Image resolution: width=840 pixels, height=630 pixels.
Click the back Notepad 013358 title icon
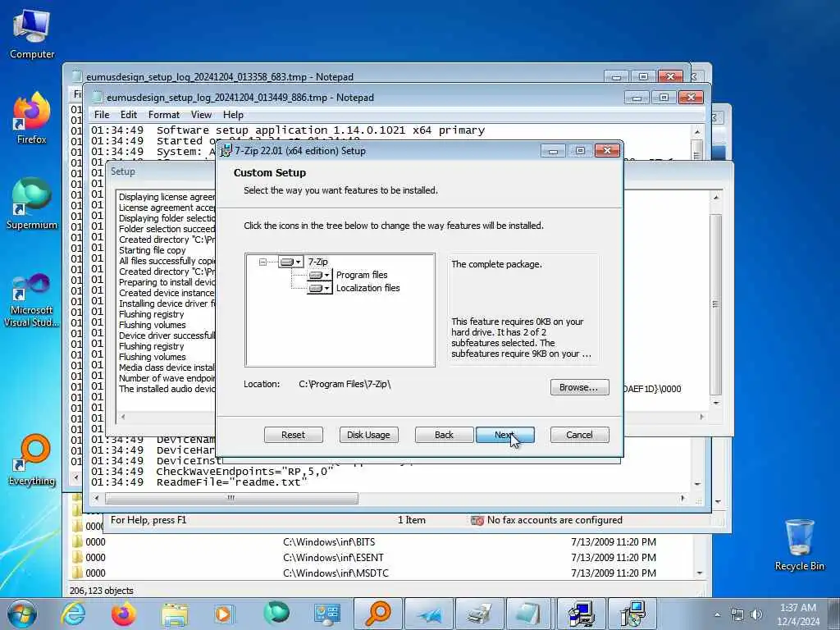click(x=77, y=76)
